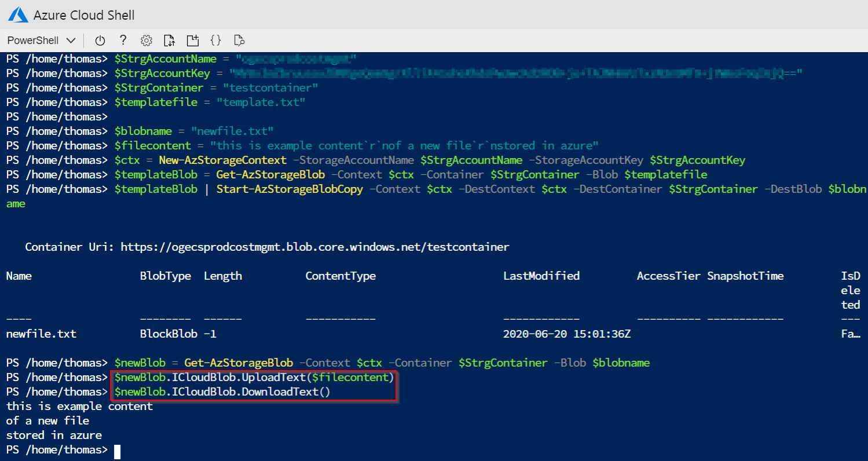The image size is (868, 461).
Task: Open a new Cloud Shell session icon
Action: 192,40
